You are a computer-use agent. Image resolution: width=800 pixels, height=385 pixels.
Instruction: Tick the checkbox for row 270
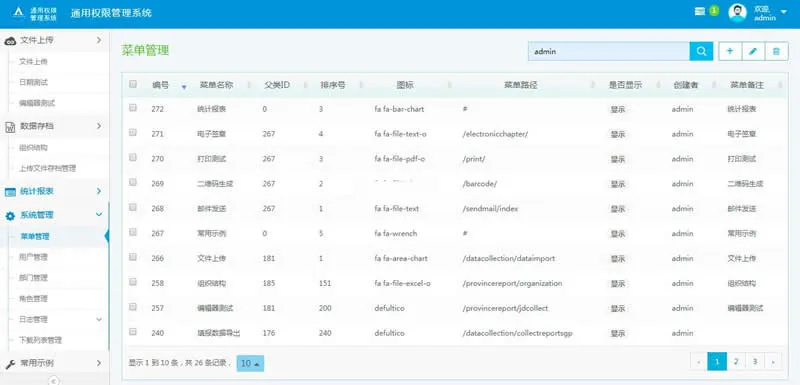click(x=133, y=158)
